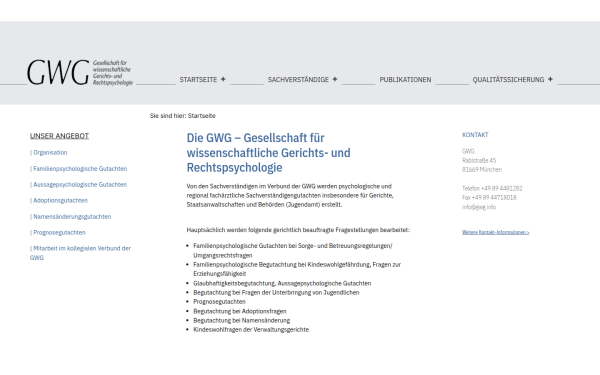600x375 pixels.
Task: Click Begutachtung bei Unterbringung von Jugendlichen bullet
Action: click(276, 292)
